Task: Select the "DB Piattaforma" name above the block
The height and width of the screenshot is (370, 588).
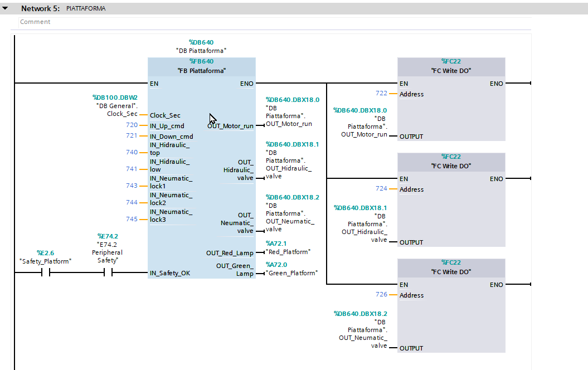Action: pos(201,51)
